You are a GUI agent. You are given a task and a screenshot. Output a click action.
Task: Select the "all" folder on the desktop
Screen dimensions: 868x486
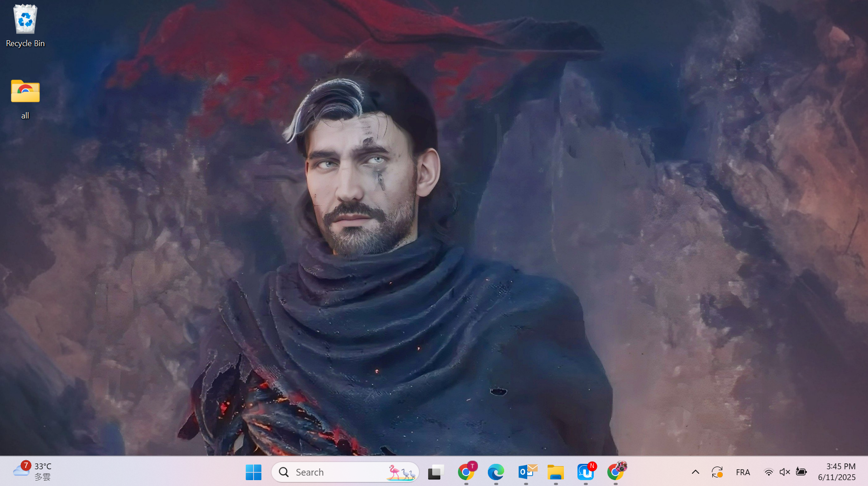click(25, 99)
